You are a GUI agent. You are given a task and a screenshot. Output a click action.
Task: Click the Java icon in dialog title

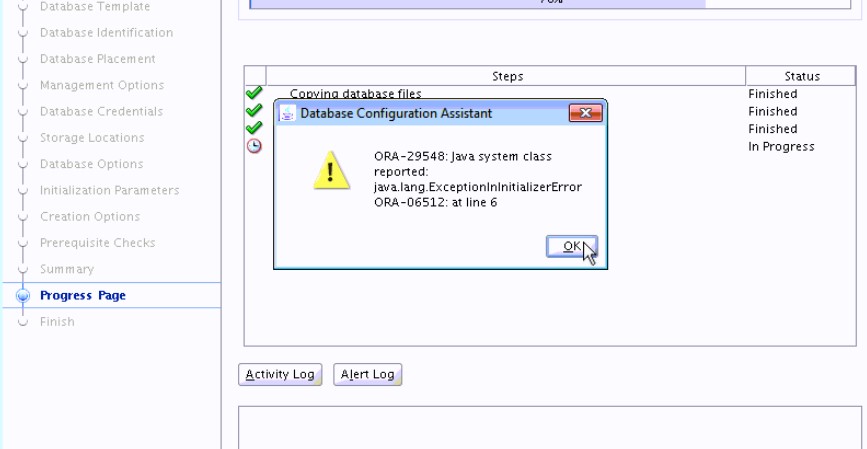pos(287,113)
